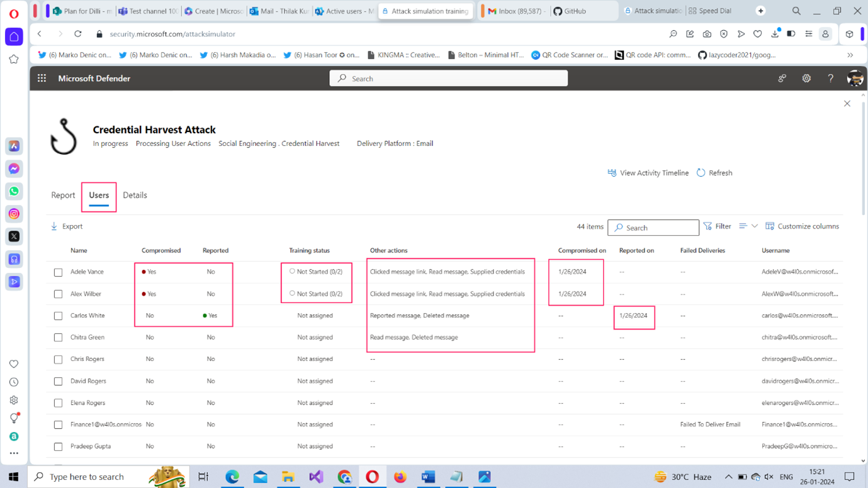Show hidden system tray icons
Image resolution: width=868 pixels, height=488 pixels.
tap(728, 477)
